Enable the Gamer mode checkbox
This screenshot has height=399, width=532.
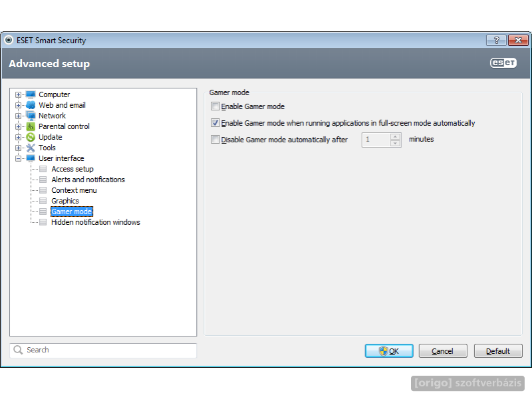(x=215, y=106)
